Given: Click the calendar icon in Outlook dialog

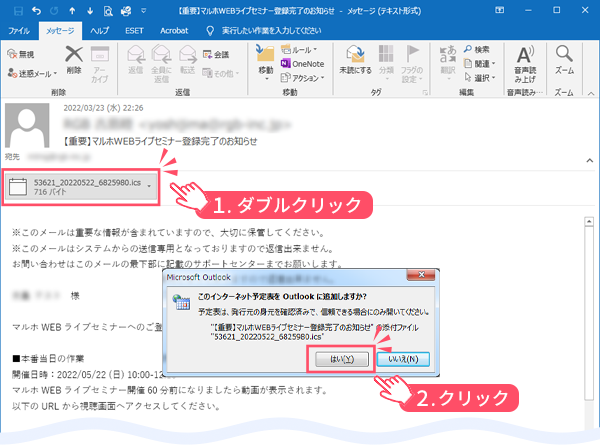Looking at the screenshot, I should (x=181, y=302).
